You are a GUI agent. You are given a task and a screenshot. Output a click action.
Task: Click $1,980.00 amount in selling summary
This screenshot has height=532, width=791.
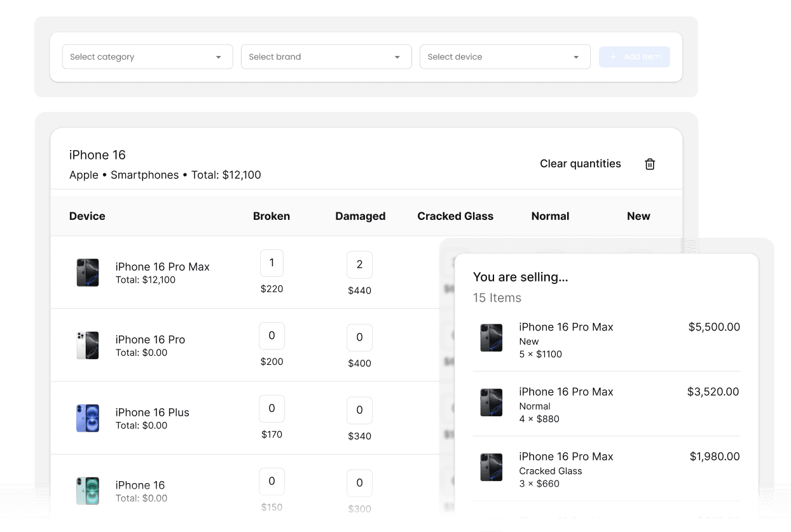pyautogui.click(x=715, y=457)
